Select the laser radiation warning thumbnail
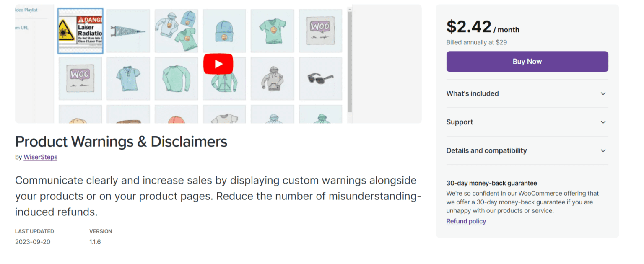This screenshot has height=264, width=644. [x=80, y=31]
